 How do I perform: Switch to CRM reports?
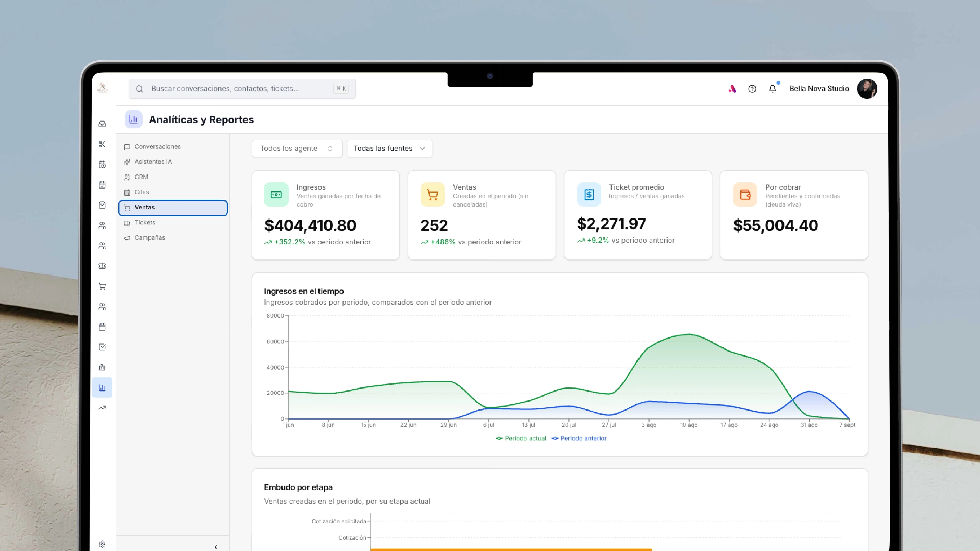click(173, 177)
